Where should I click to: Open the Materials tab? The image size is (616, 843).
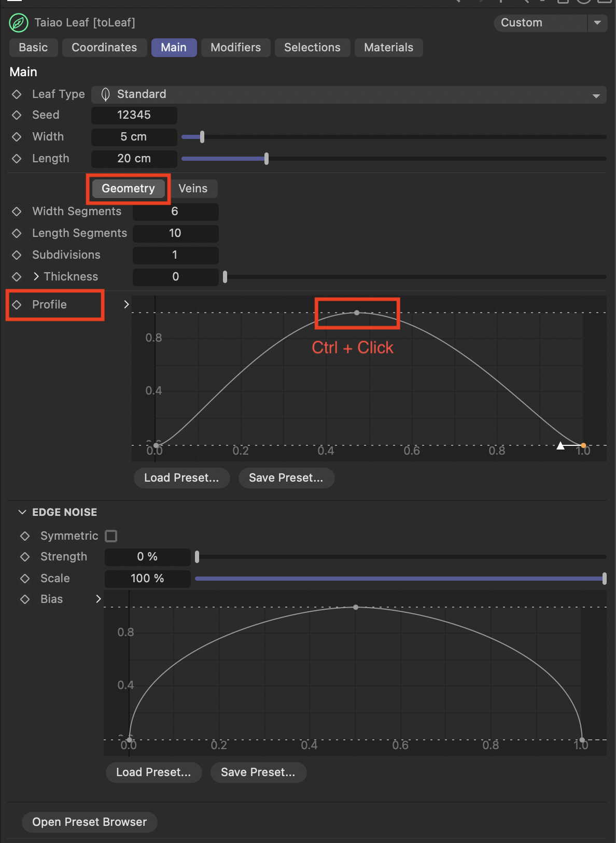tap(389, 48)
